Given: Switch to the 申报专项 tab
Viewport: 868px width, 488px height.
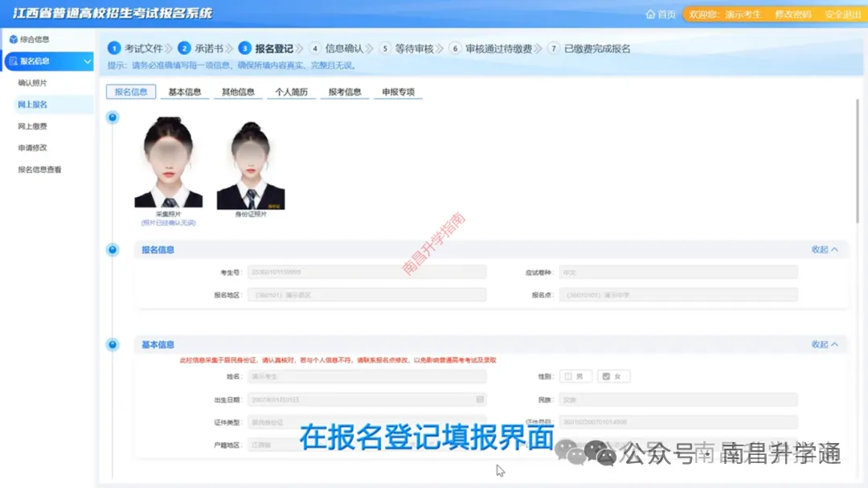Looking at the screenshot, I should coord(398,92).
